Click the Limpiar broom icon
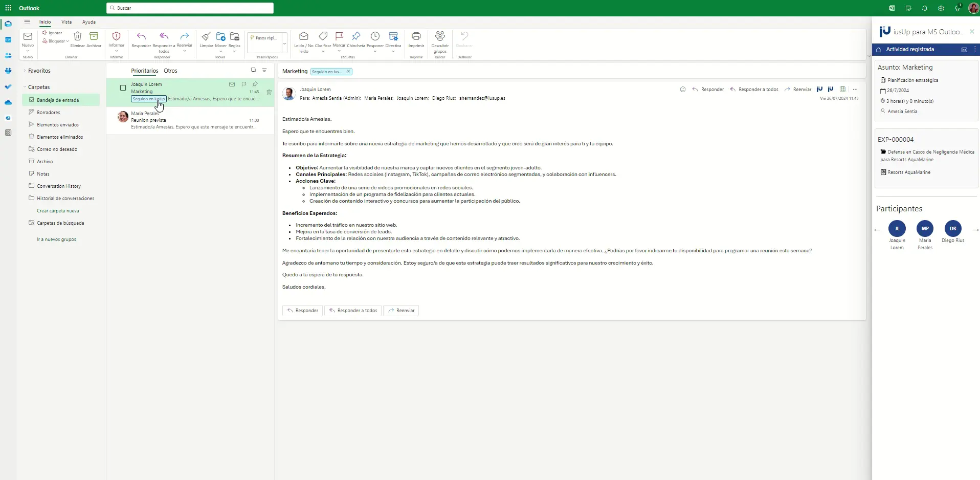The image size is (980, 480). coord(206,37)
